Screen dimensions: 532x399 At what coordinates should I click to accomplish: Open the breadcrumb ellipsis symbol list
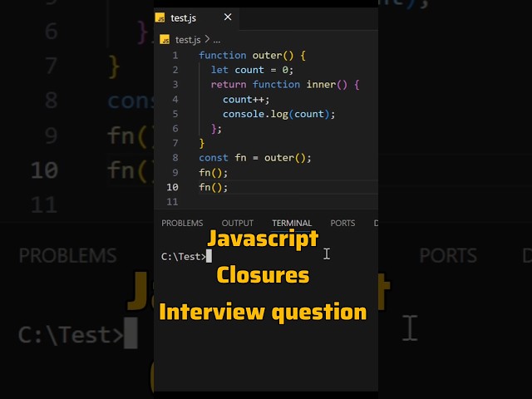(x=217, y=41)
